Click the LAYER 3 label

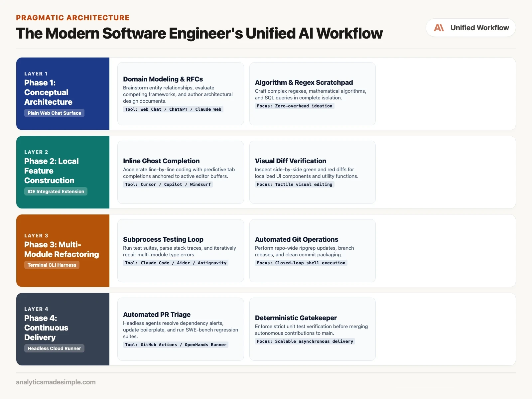click(x=36, y=236)
